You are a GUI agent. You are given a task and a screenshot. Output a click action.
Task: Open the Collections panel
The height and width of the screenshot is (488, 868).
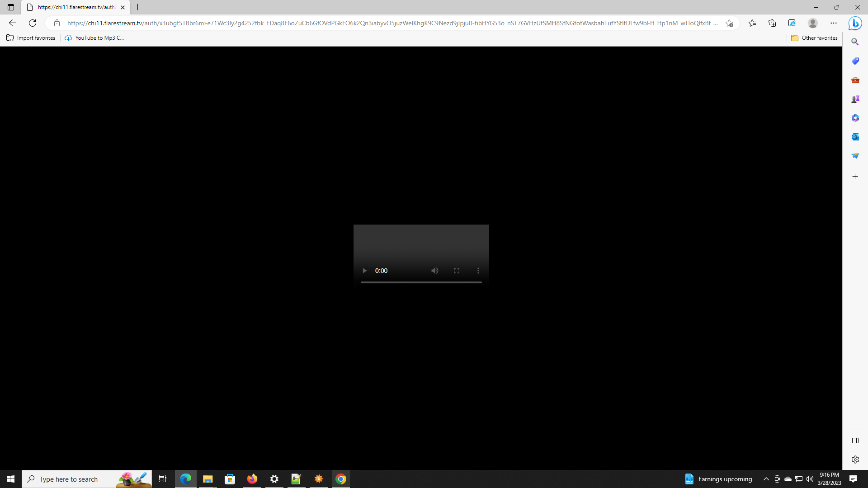coord(772,23)
